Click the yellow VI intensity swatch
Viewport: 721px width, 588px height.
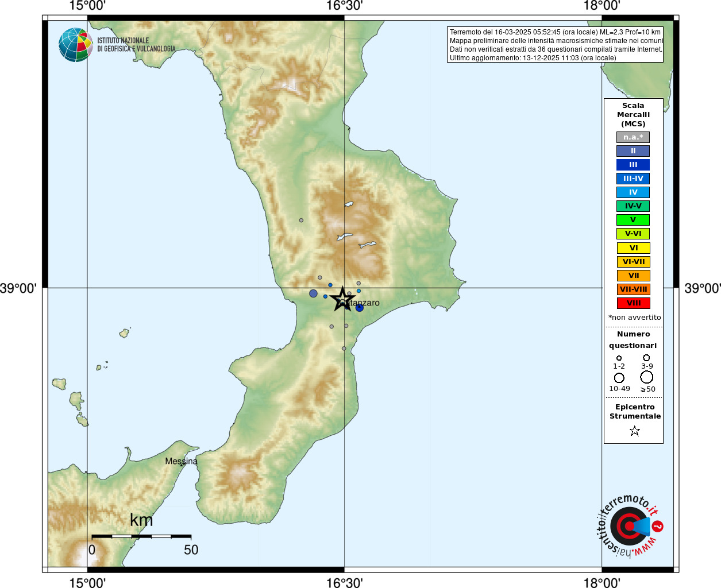(633, 248)
